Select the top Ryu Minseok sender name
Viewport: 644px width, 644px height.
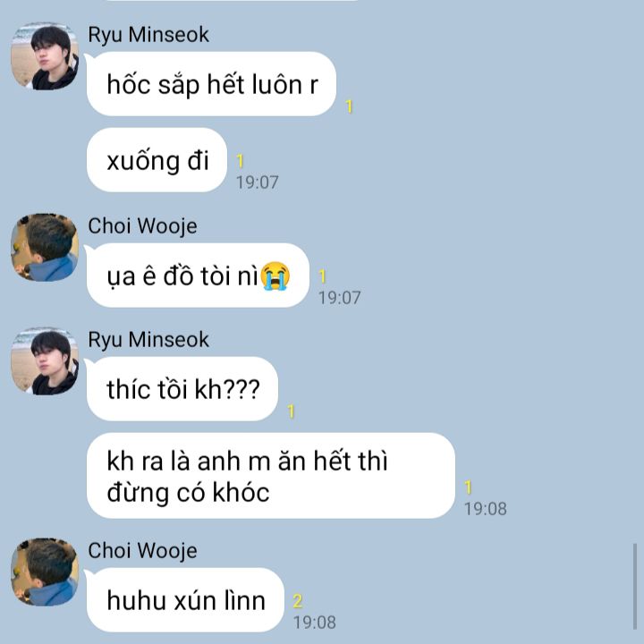coord(148,35)
